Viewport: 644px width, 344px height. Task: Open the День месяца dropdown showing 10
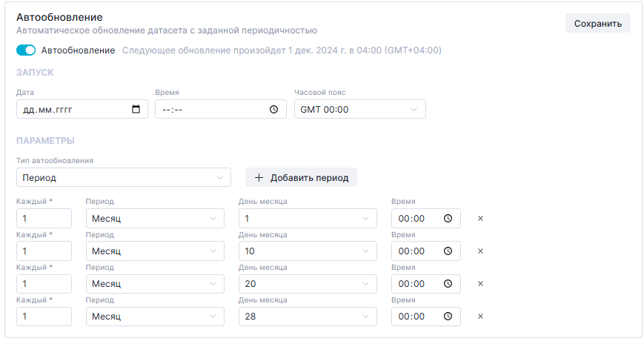(x=308, y=251)
